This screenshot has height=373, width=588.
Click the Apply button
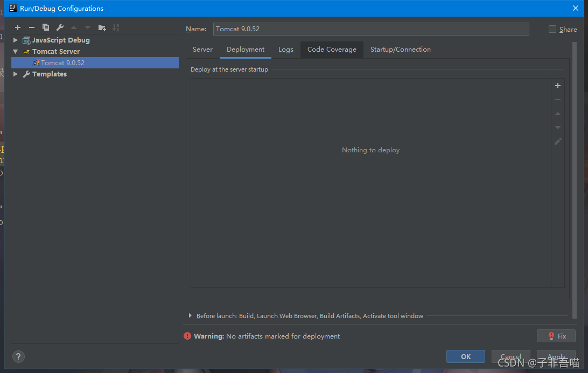(556, 356)
